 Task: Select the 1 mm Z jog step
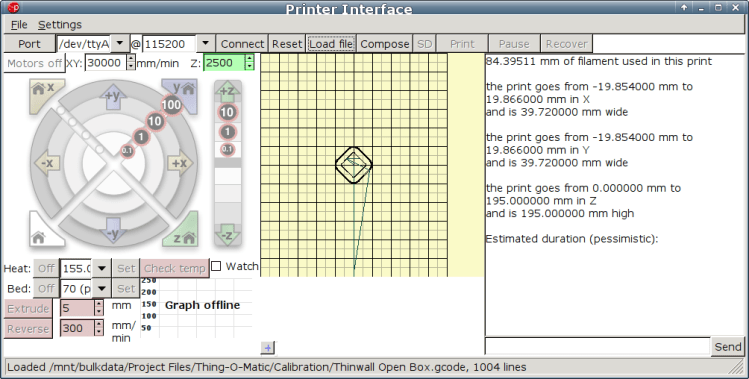tap(227, 132)
